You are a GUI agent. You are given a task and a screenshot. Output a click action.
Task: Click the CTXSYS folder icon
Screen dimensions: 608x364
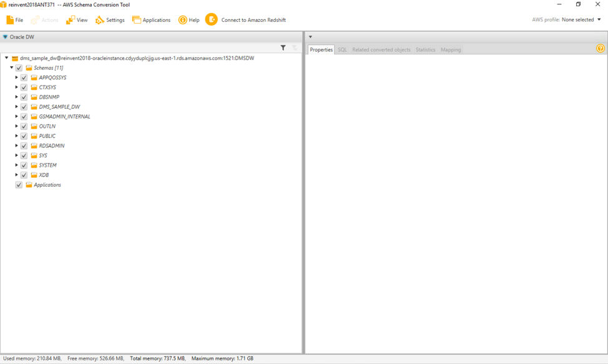pos(34,87)
